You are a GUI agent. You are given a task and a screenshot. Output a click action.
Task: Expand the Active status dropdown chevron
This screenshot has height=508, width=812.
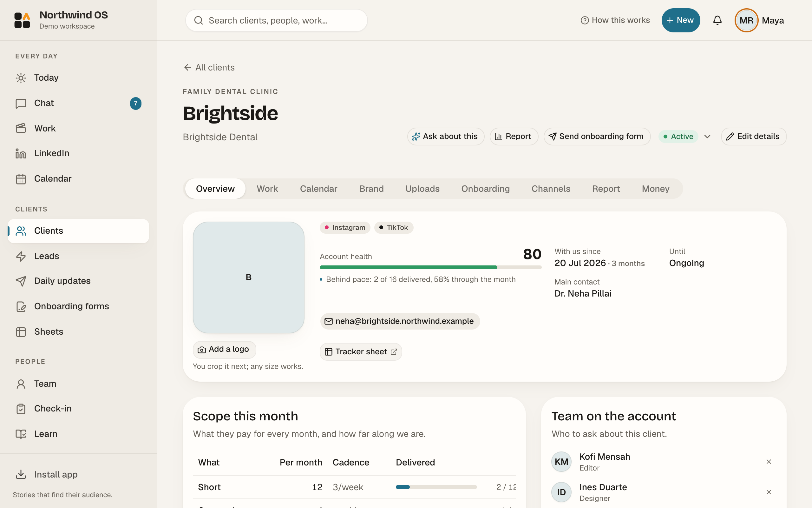(x=707, y=137)
